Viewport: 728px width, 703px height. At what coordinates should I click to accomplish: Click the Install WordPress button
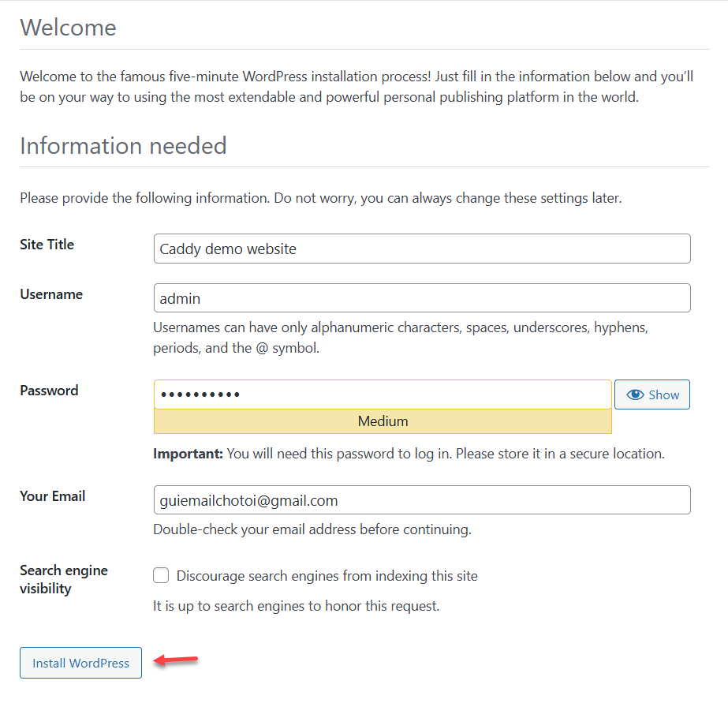80,664
